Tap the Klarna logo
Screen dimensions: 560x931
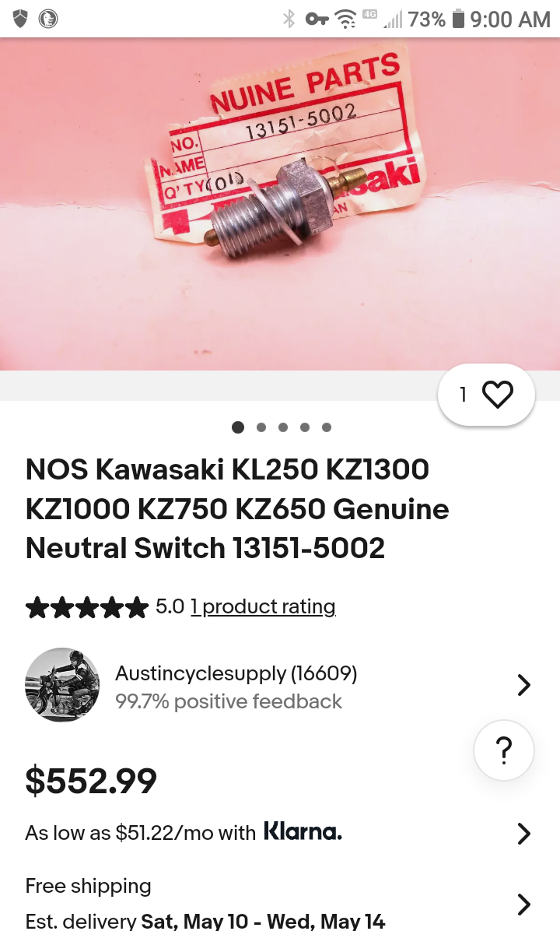pyautogui.click(x=303, y=831)
